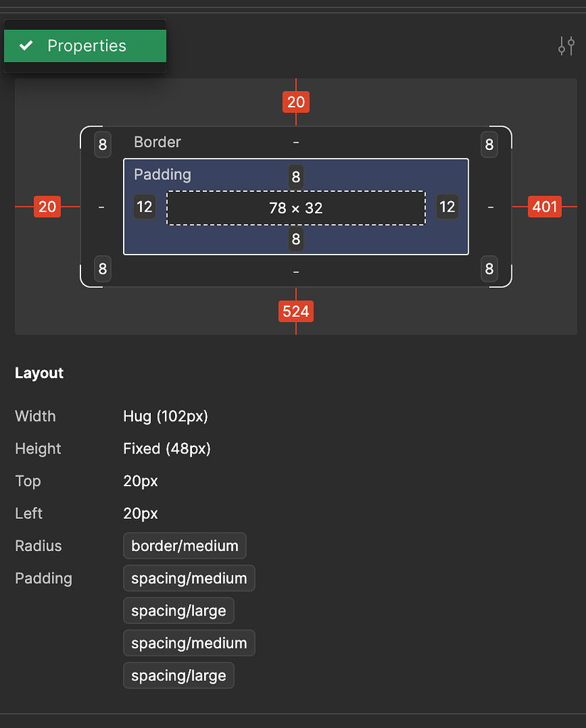Click the first spacing/large padding token
Screen dimensions: 586x728
pyautogui.click(x=179, y=611)
